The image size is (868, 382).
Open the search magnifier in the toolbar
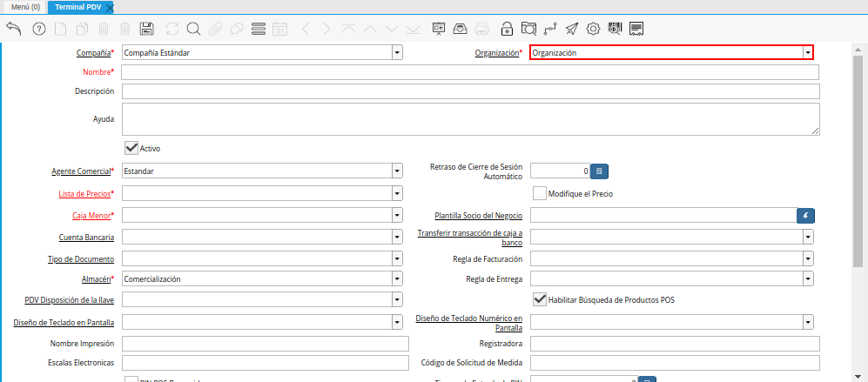point(193,29)
